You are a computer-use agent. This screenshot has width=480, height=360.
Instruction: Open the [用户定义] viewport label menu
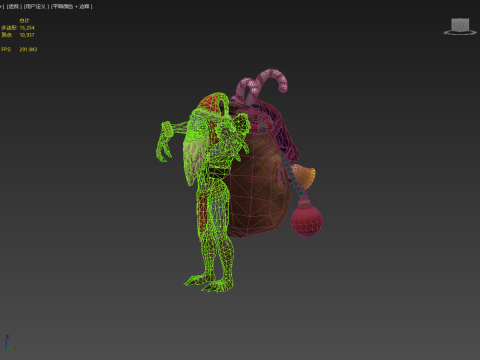[36, 6]
